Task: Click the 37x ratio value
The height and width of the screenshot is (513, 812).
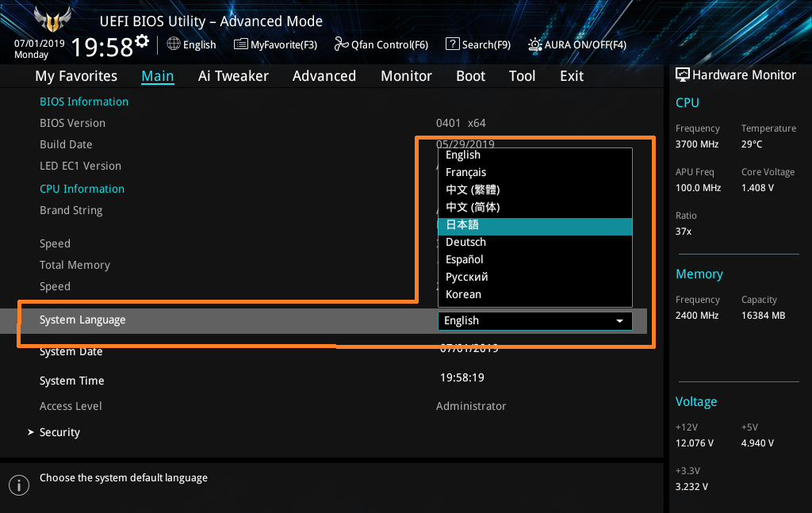Action: tap(683, 232)
